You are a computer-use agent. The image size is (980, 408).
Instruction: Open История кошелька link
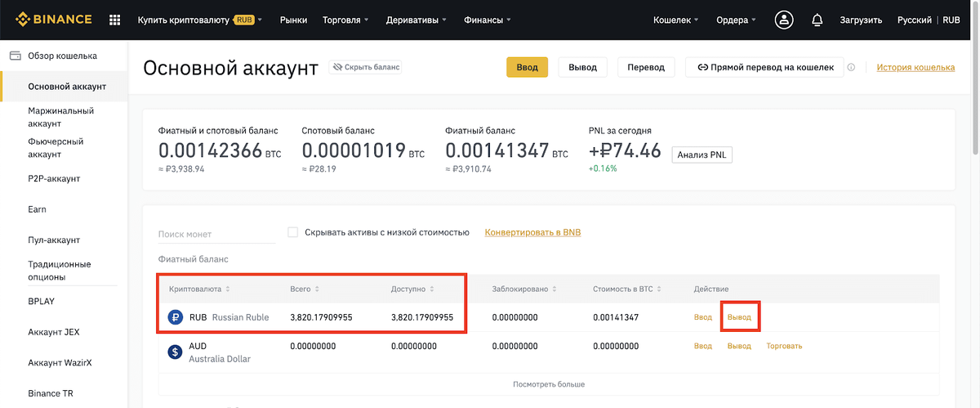click(x=915, y=67)
